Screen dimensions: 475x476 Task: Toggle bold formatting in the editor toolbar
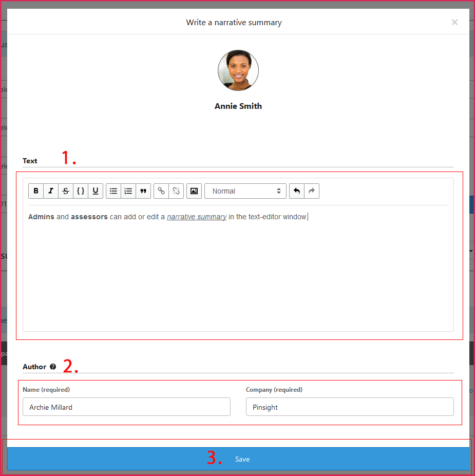[36, 191]
